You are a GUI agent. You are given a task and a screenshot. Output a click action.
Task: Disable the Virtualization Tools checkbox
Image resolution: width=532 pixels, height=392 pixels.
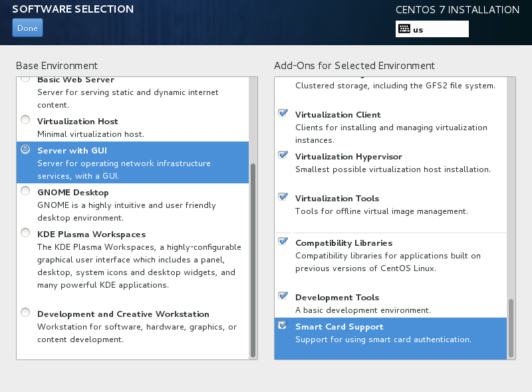pyautogui.click(x=283, y=197)
